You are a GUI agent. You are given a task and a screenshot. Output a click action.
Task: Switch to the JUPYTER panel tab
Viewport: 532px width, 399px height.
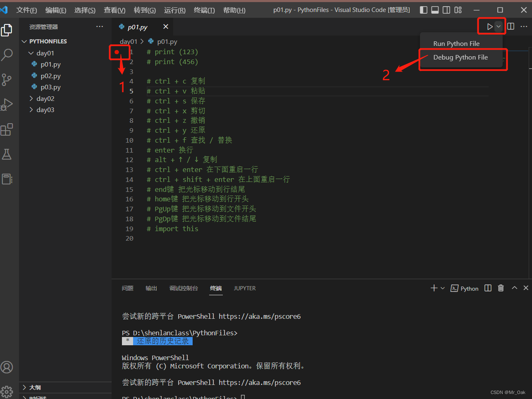[x=245, y=288]
